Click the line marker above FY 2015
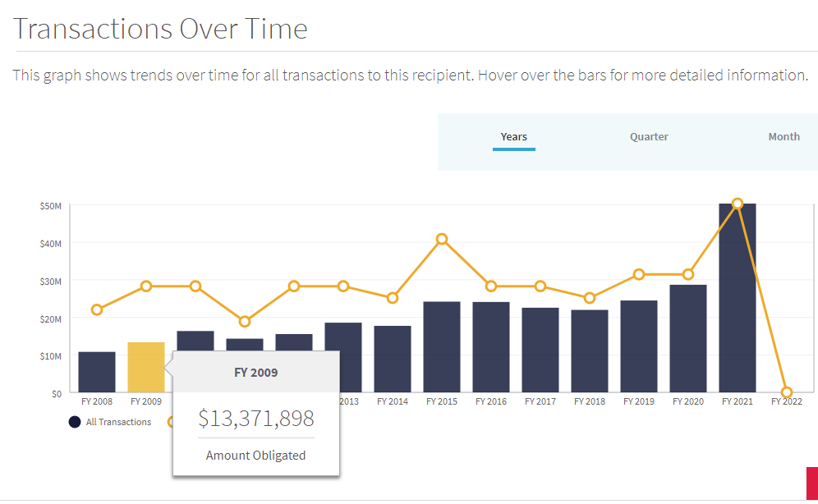Screen dimensions: 818x504 [x=442, y=239]
